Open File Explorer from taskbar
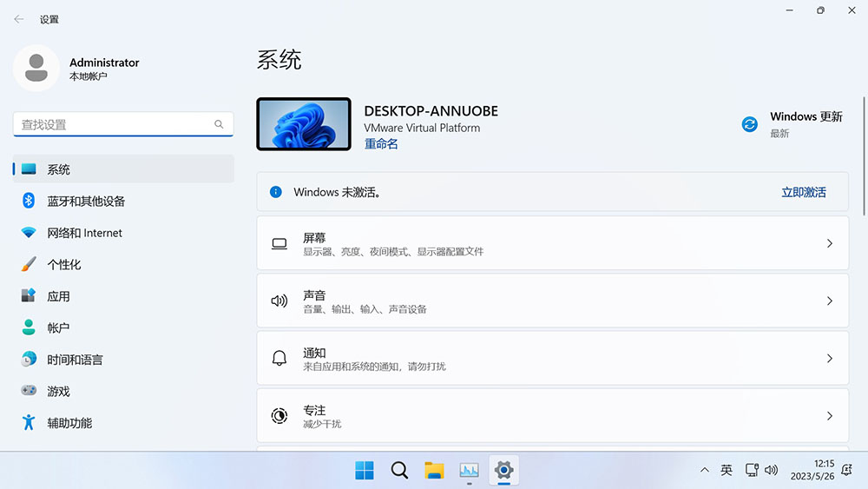This screenshot has height=489, width=868. tap(434, 471)
